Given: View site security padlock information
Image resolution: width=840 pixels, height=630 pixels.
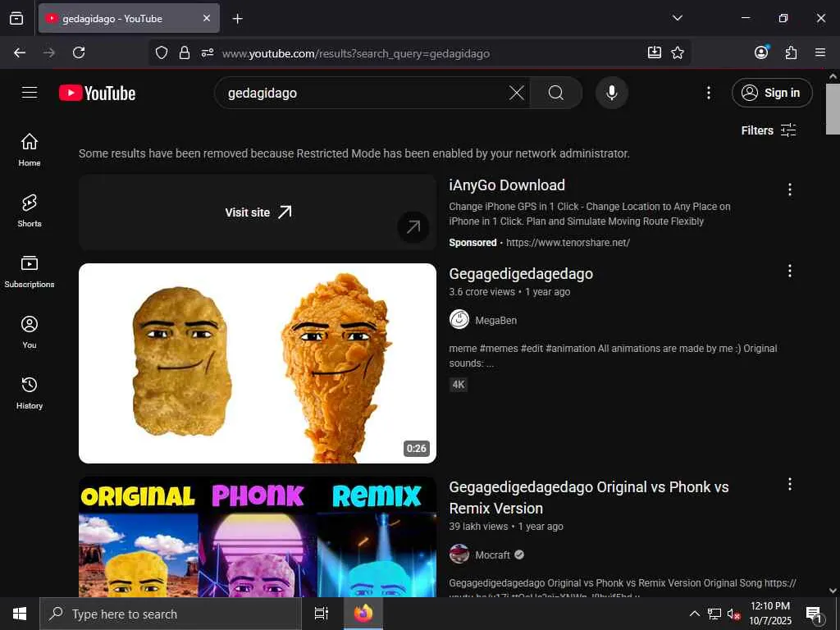Looking at the screenshot, I should [x=185, y=52].
